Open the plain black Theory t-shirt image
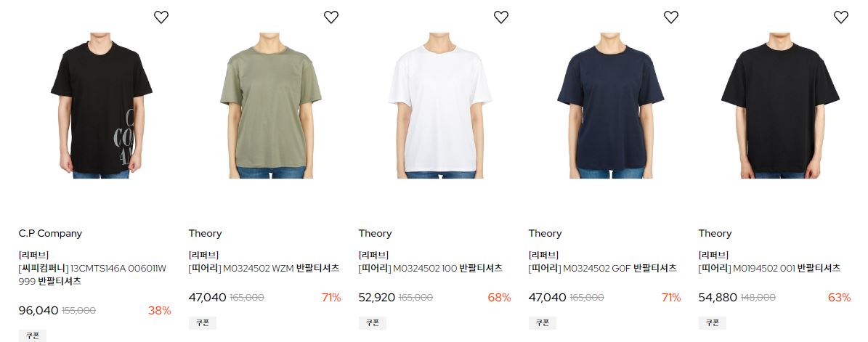The width and height of the screenshot is (868, 342). click(x=781, y=105)
